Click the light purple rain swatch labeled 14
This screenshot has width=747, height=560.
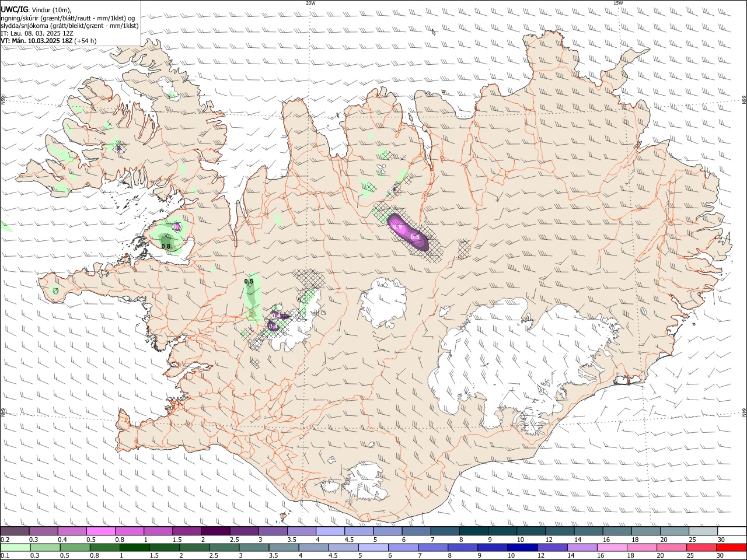(581, 547)
